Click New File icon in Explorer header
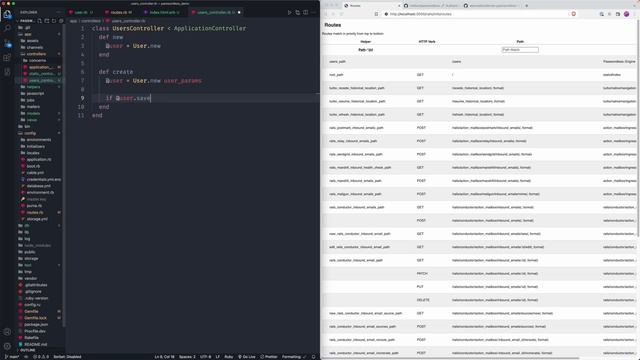The image size is (640, 360). pos(40,21)
